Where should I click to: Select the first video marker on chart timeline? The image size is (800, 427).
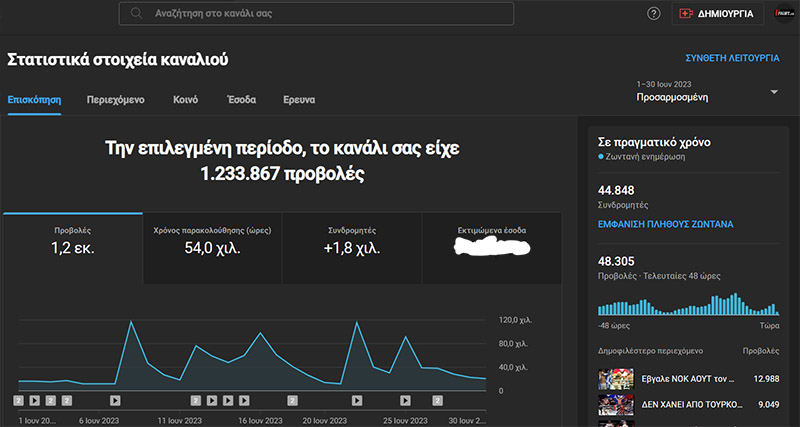[x=18, y=400]
